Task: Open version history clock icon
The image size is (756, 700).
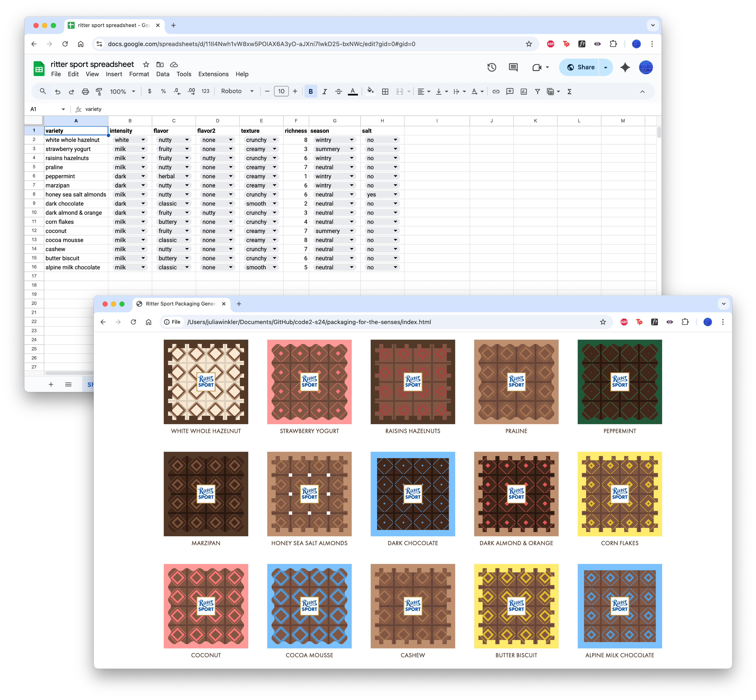Action: click(x=492, y=67)
